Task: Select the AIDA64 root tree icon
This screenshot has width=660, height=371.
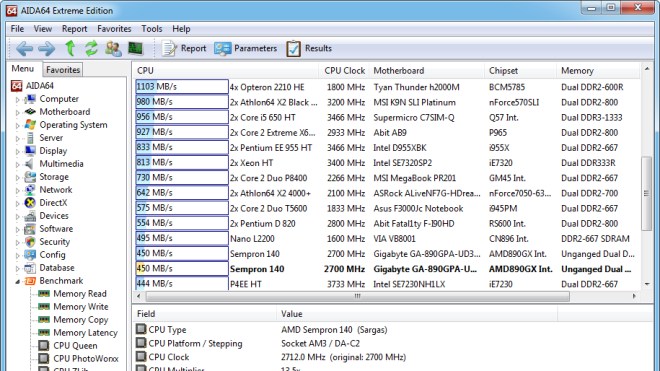Action: click(x=16, y=86)
